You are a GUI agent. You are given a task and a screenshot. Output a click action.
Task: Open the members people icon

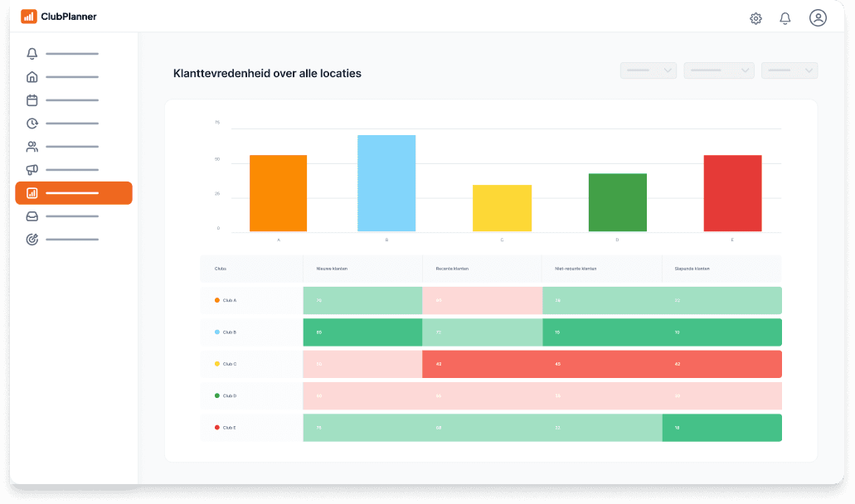(x=32, y=147)
